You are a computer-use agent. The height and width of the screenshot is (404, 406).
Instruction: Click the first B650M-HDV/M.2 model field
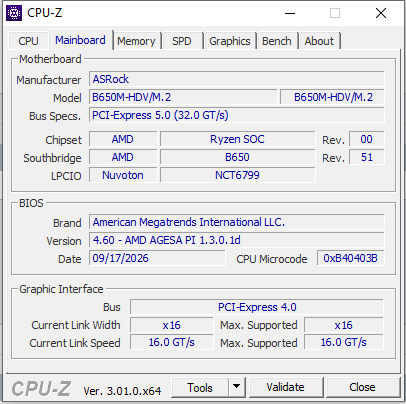183,97
